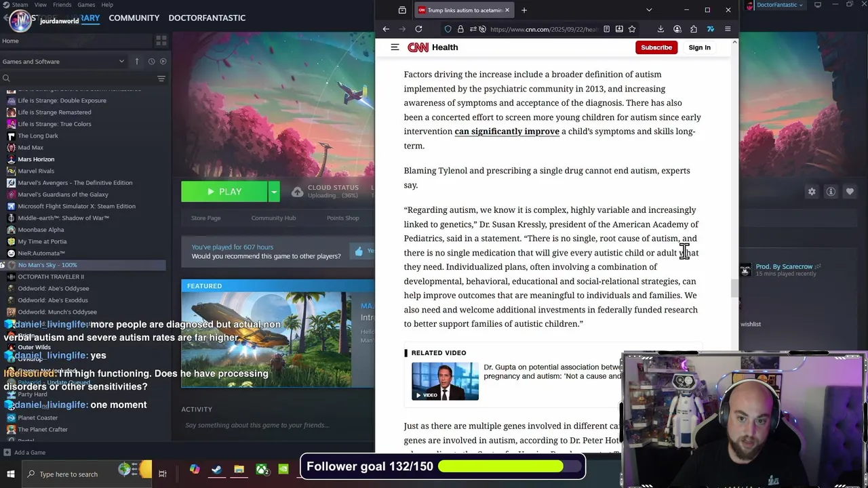This screenshot has height=488, width=868.
Task: Bookmark this page with the star
Action: [632, 29]
